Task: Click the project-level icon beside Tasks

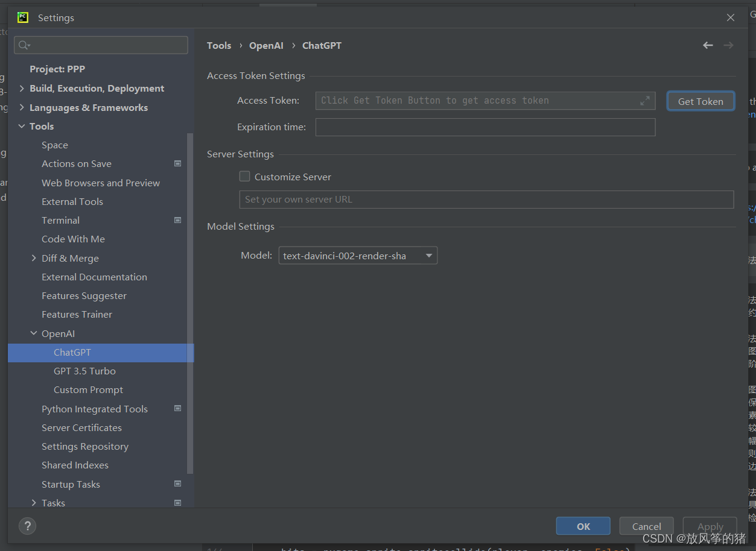Action: click(x=178, y=503)
